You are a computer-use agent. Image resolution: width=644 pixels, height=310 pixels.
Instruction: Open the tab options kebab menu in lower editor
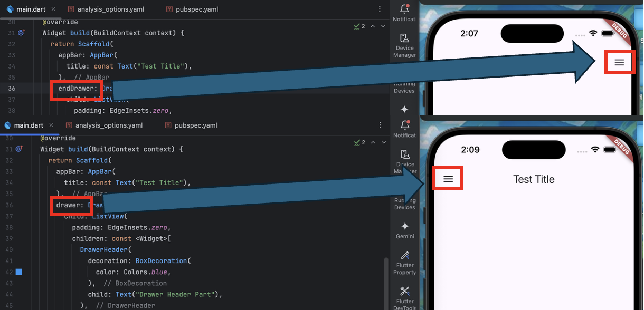380,125
